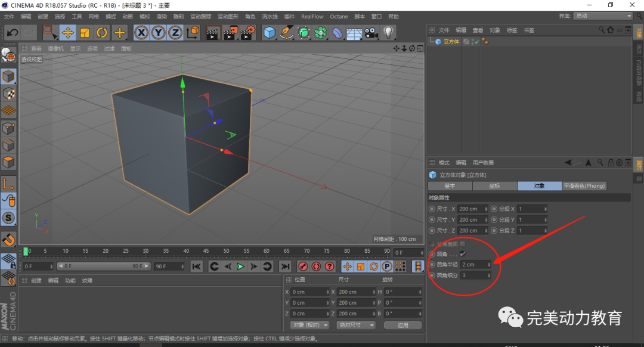
Task: Select the Rotate tool in top toolbar
Action: (102, 33)
